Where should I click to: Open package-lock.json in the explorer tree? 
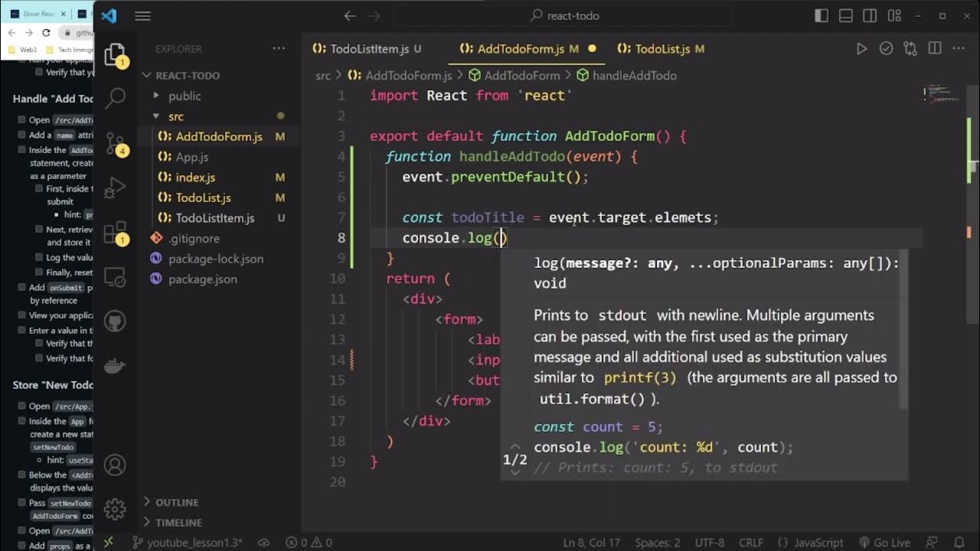pos(216,259)
